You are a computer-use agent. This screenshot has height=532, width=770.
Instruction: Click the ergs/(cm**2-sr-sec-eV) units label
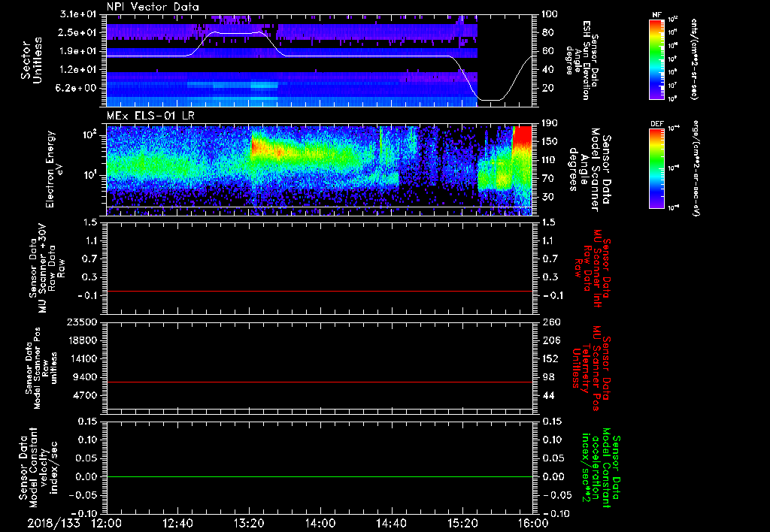tap(696, 168)
